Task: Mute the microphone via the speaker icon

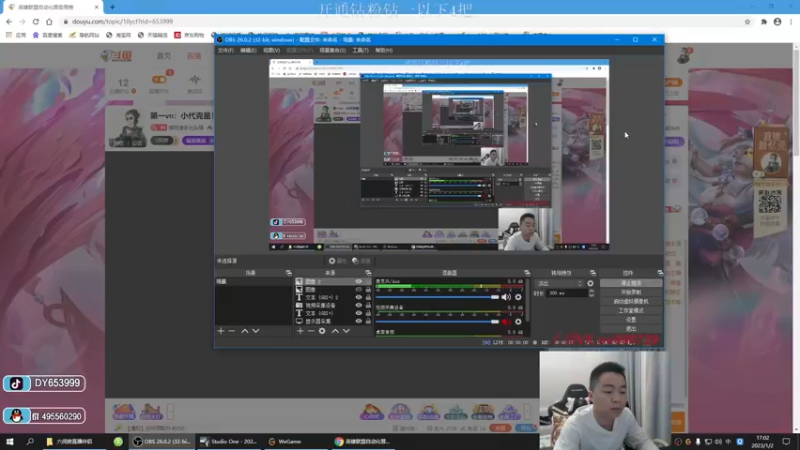Action: coord(506,297)
